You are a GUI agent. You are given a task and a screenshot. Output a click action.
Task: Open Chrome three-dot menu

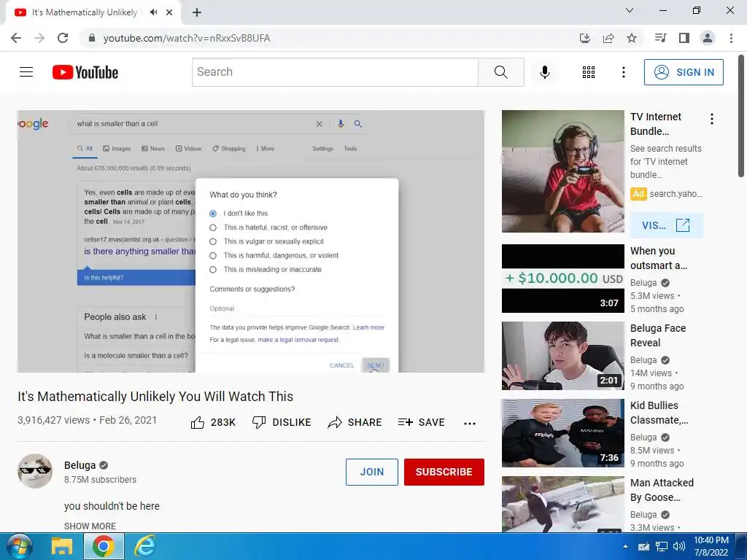point(731,38)
